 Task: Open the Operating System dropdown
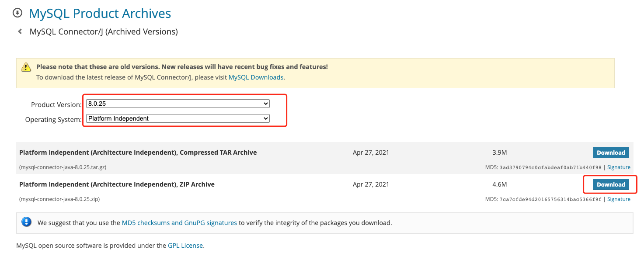tap(178, 118)
